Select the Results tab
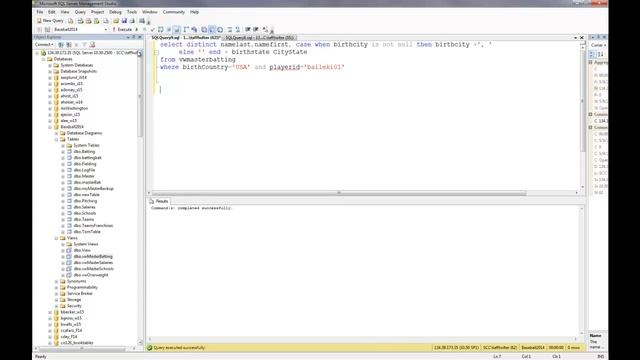The width and height of the screenshot is (640, 360). 159,201
